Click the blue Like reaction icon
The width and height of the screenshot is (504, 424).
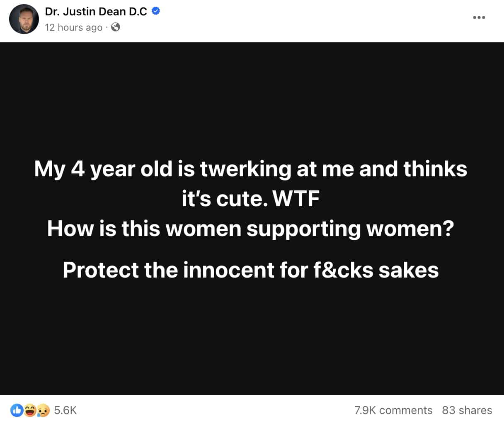(x=17, y=410)
